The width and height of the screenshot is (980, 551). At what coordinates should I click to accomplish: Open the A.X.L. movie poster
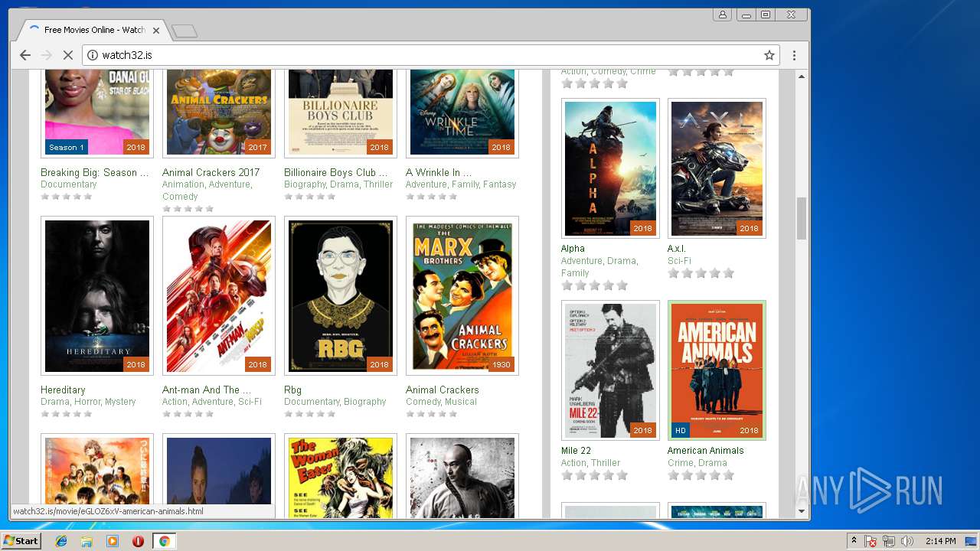[717, 169]
